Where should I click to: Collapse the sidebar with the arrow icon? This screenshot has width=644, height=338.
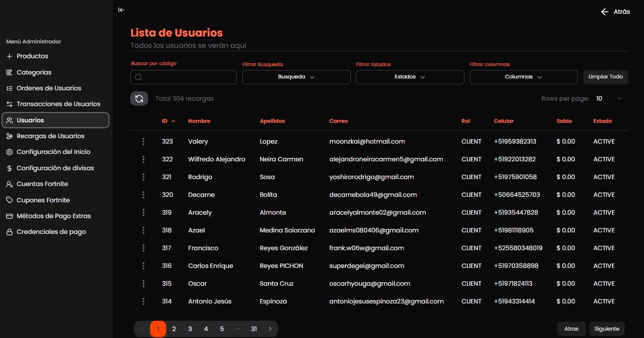point(121,10)
